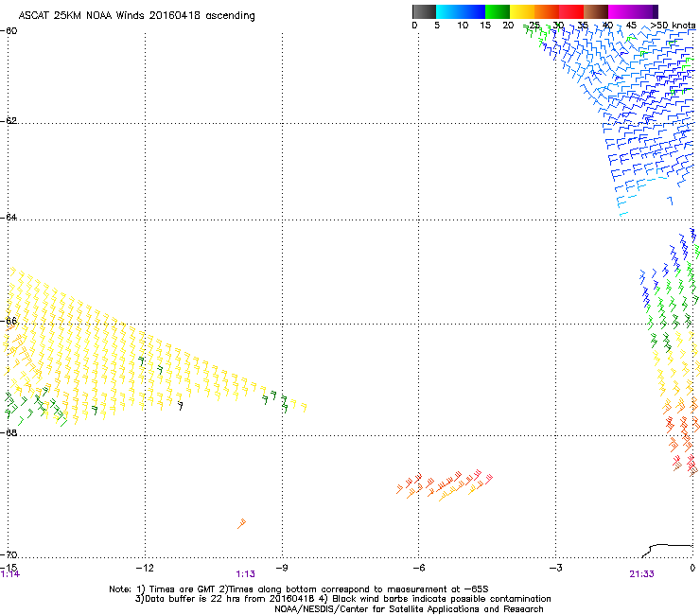Click the '>50 knots' color scale label
This screenshot has width=700, height=615.
[674, 26]
